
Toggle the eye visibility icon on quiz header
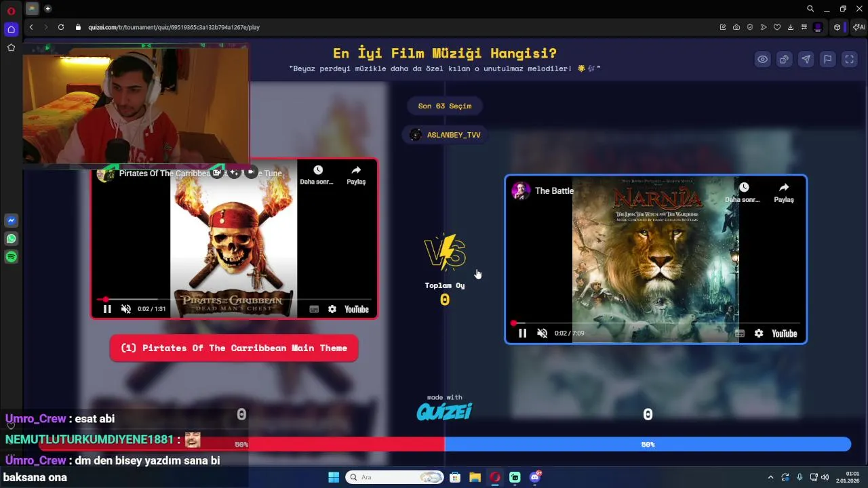tap(763, 60)
